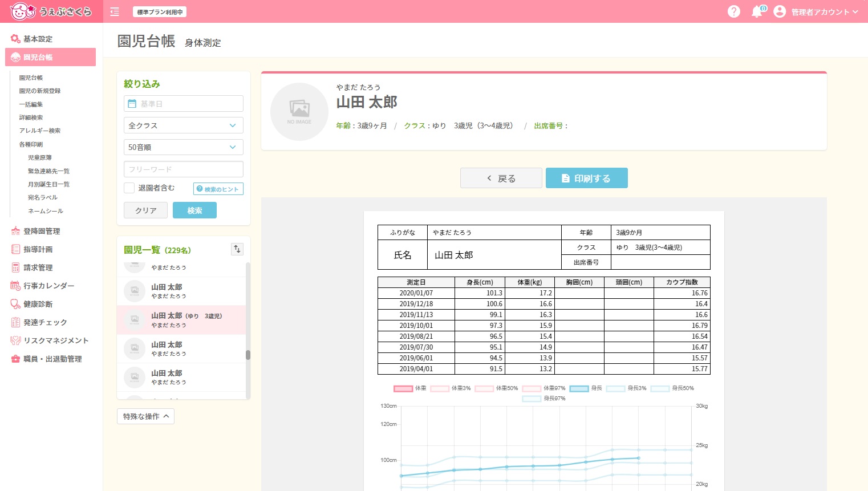
Task: Click the 2020/01/07 measurement row date
Action: [416, 293]
